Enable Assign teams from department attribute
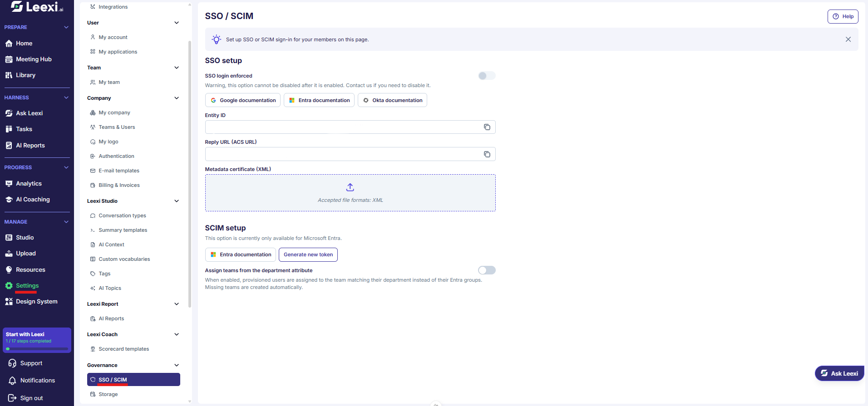The width and height of the screenshot is (868, 406). [487, 270]
